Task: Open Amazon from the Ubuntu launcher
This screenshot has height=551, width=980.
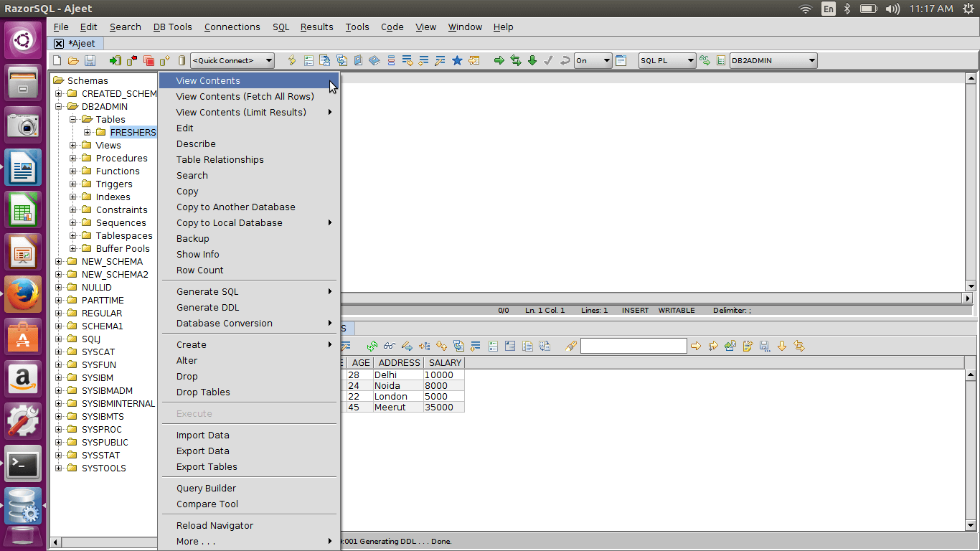Action: [23, 378]
